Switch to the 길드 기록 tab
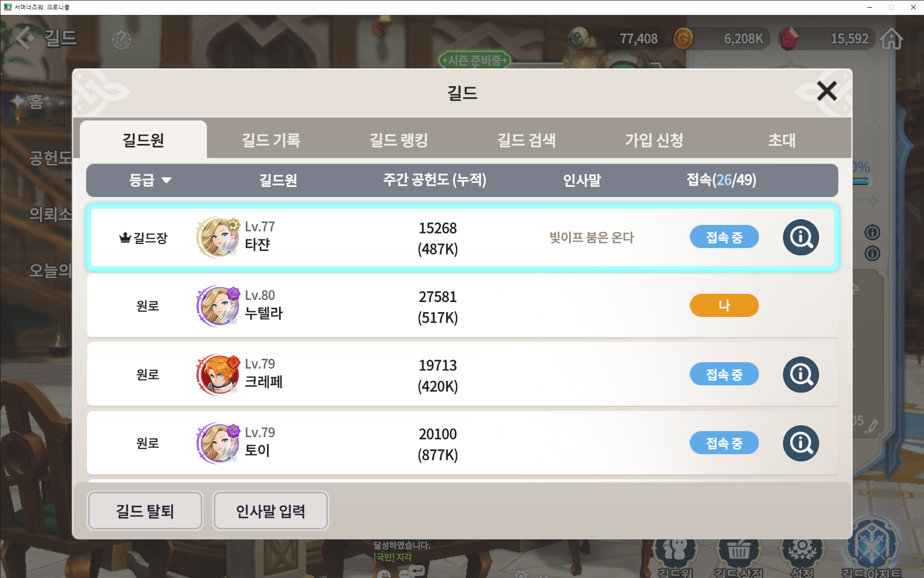Screen dimensions: 924x578 pyautogui.click(x=271, y=140)
